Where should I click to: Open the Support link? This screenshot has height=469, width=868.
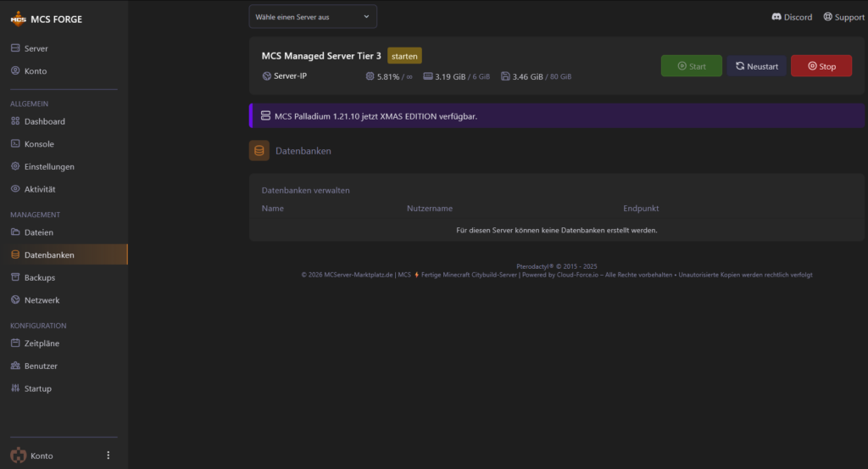click(843, 17)
